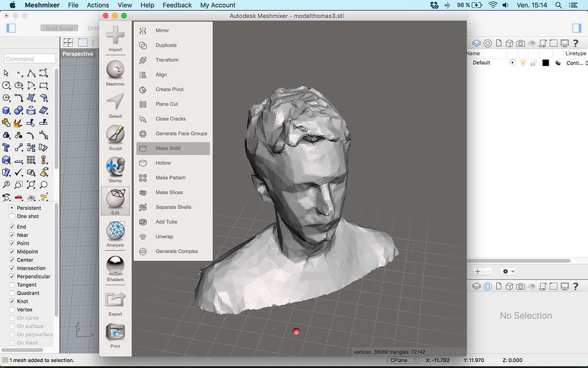Click the four-viewport layout icon in Rhino
This screenshot has width=588, height=368.
(68, 42)
